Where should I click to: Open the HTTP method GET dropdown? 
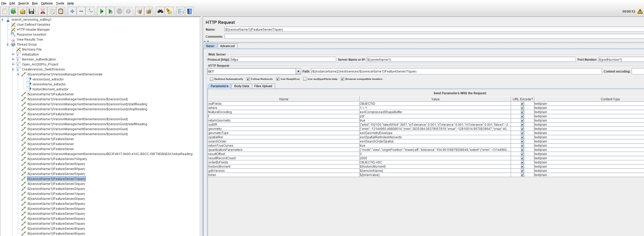click(298, 72)
